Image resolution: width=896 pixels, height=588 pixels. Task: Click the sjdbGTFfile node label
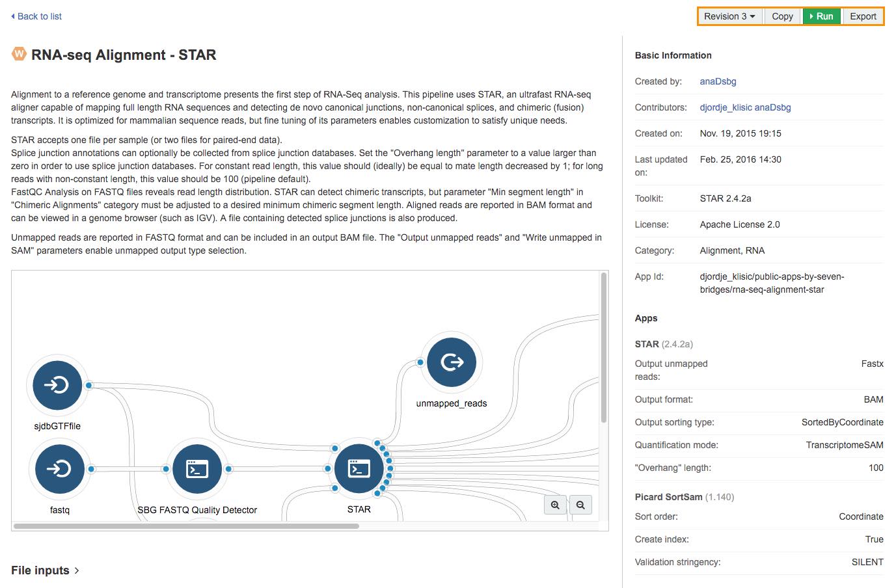(x=57, y=426)
